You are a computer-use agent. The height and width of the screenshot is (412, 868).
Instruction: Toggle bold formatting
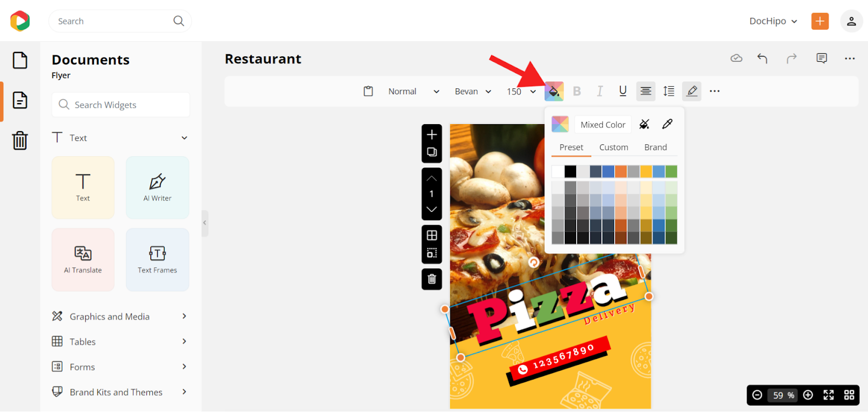(x=577, y=91)
